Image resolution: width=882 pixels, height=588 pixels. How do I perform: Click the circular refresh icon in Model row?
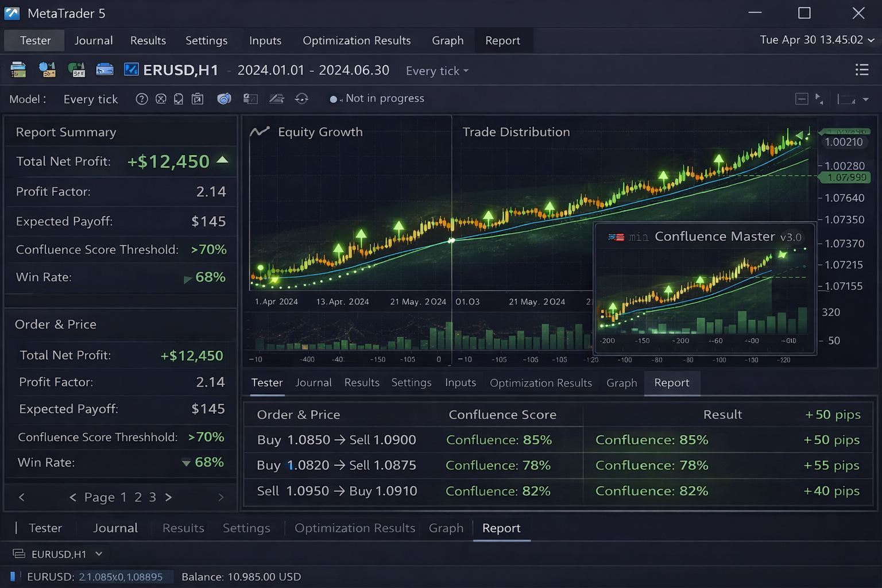(x=301, y=99)
